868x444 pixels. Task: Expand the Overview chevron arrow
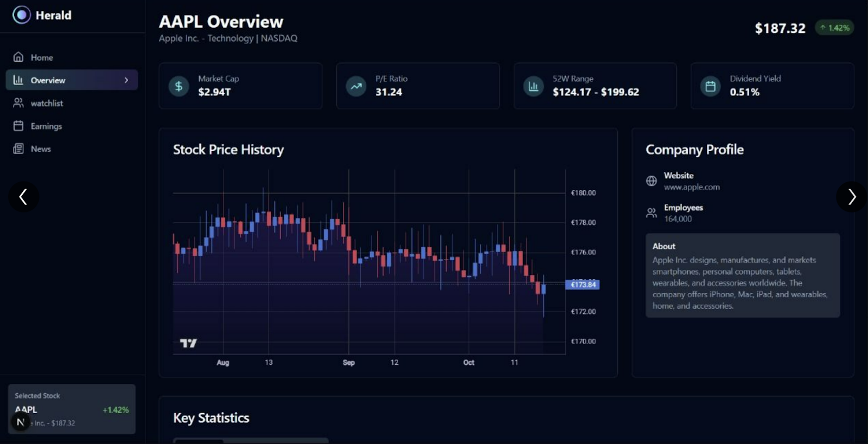coord(126,80)
